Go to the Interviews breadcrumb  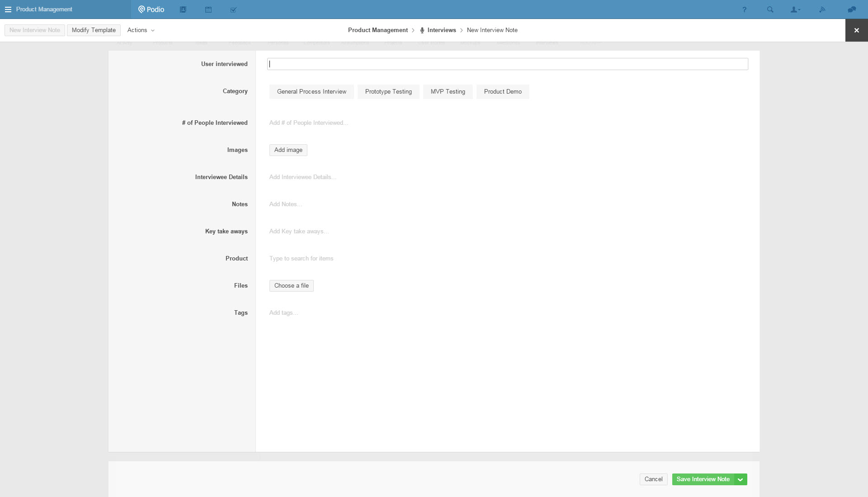coord(441,30)
